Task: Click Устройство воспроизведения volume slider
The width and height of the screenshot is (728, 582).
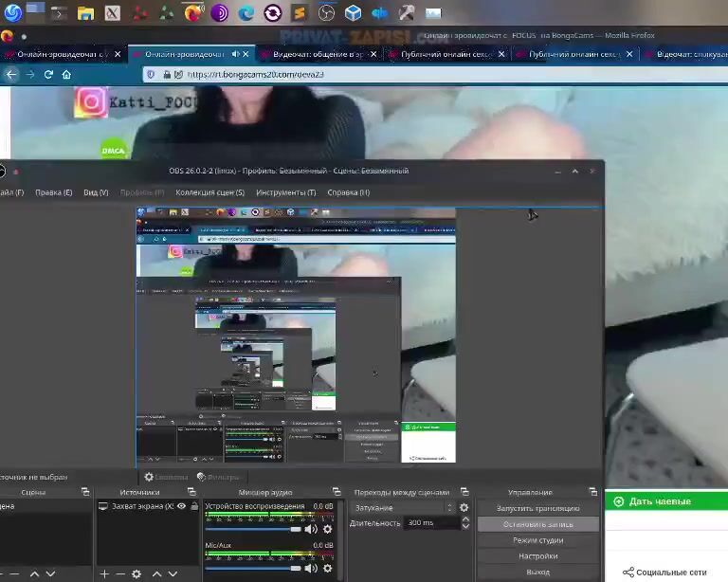Action: pos(252,529)
